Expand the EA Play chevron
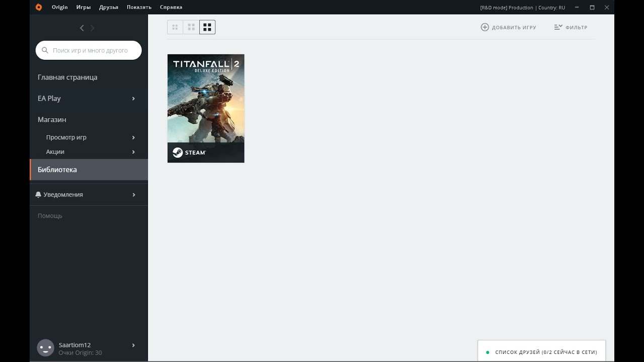 (x=133, y=99)
